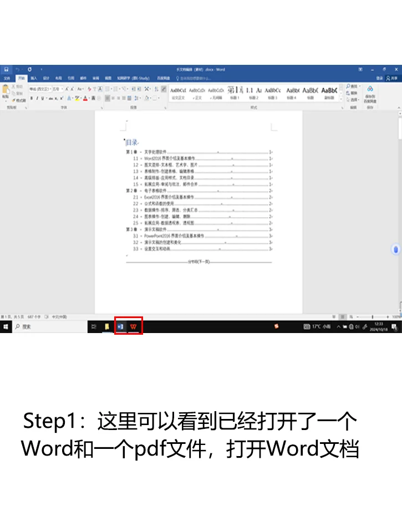The width and height of the screenshot is (402, 532).
Task: Click the Decrease Indent icon
Action: [x=133, y=89]
